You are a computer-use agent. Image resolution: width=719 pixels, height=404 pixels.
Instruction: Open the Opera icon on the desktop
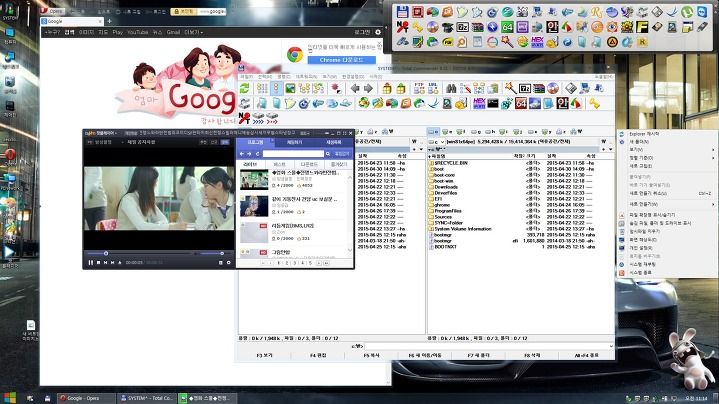tap(10, 155)
